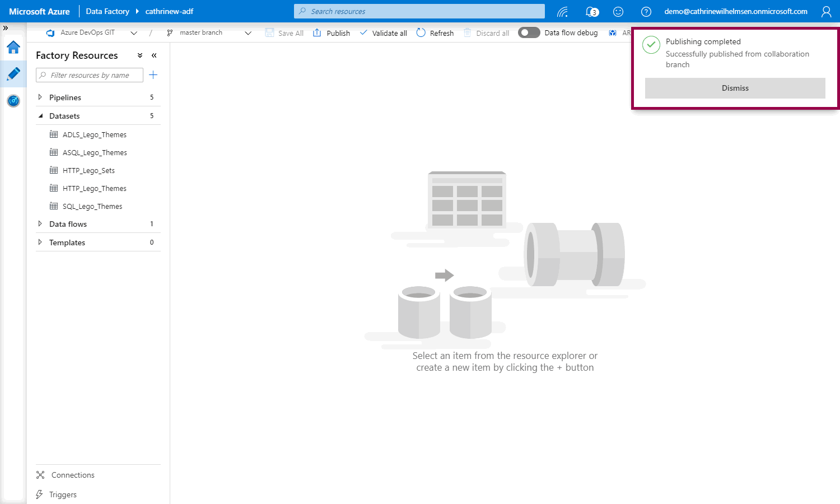Collapse the Datasets tree section
Image resolution: width=840 pixels, height=504 pixels.
(x=40, y=116)
